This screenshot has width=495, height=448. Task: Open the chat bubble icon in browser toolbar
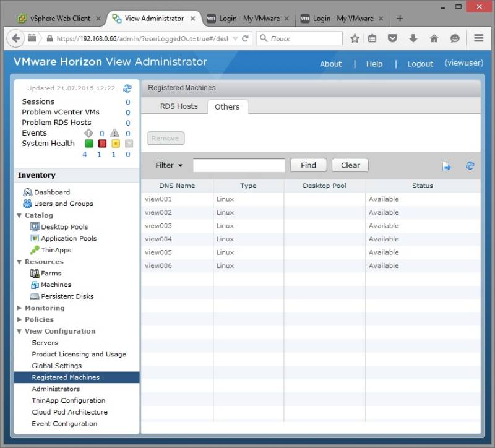tap(455, 38)
